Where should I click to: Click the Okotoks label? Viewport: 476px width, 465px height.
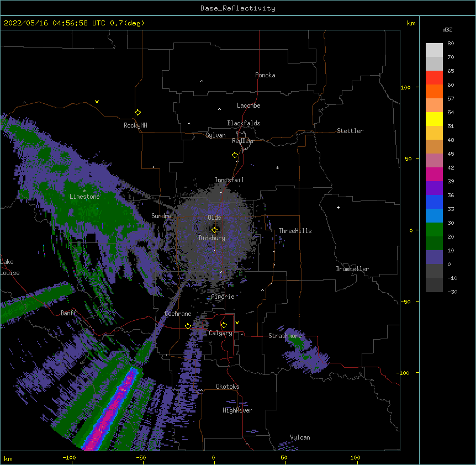pyautogui.click(x=228, y=387)
